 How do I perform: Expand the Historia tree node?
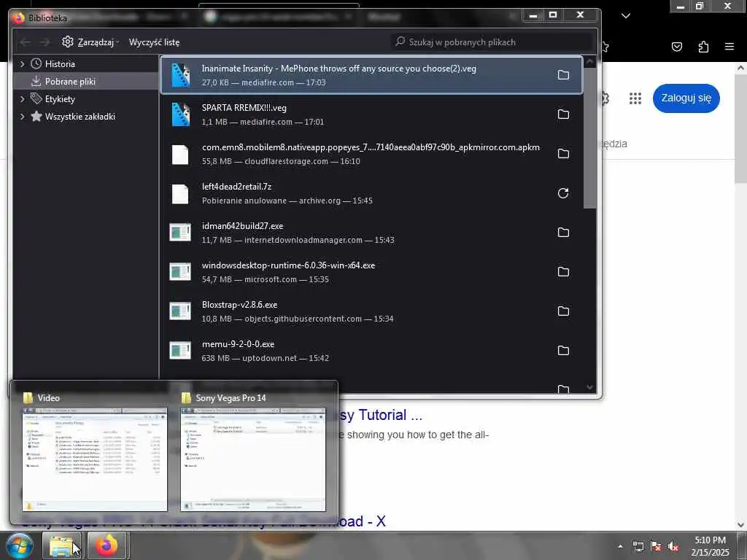coord(22,64)
